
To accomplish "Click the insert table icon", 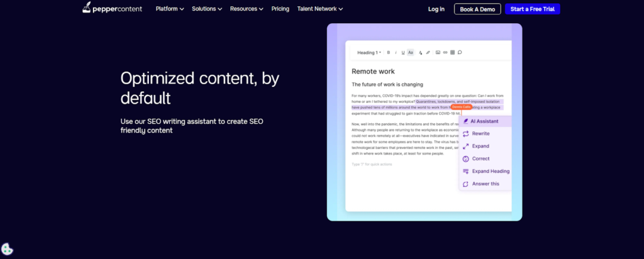I will click(452, 52).
